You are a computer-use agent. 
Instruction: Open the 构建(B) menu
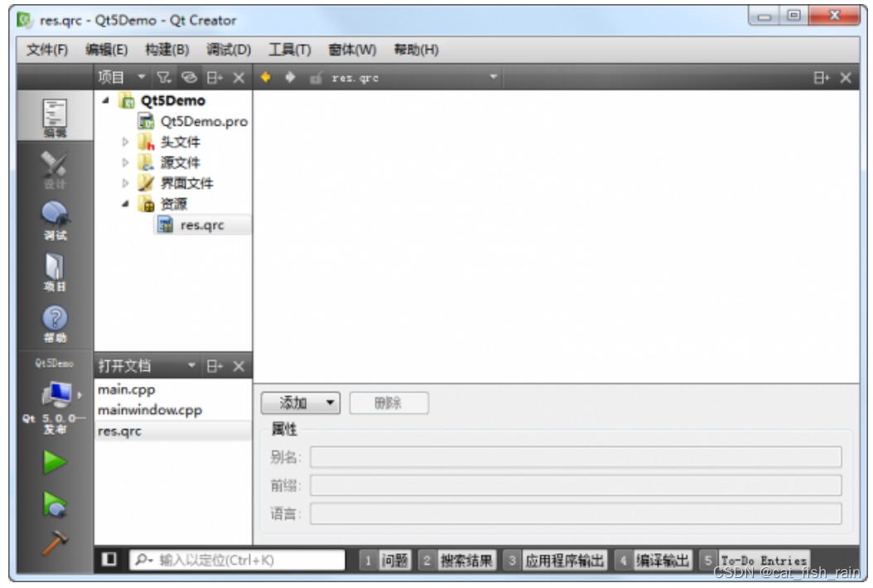tap(167, 51)
